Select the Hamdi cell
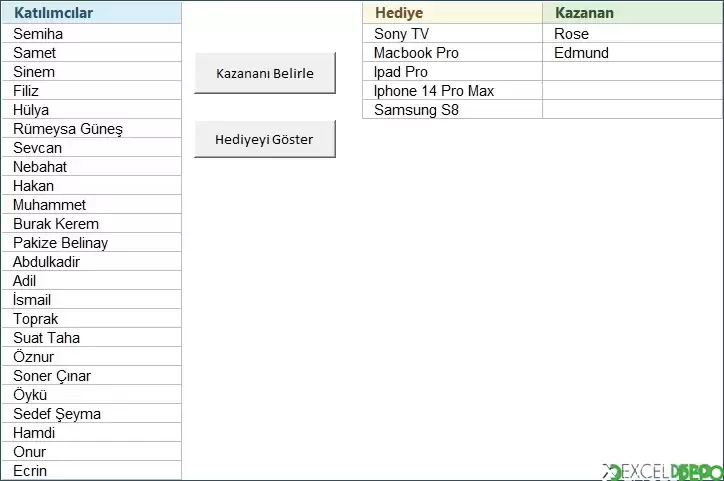 click(91, 433)
